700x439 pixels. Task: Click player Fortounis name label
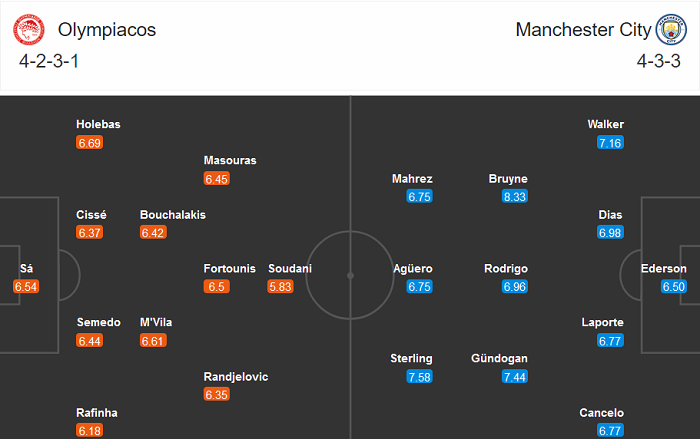point(229,269)
